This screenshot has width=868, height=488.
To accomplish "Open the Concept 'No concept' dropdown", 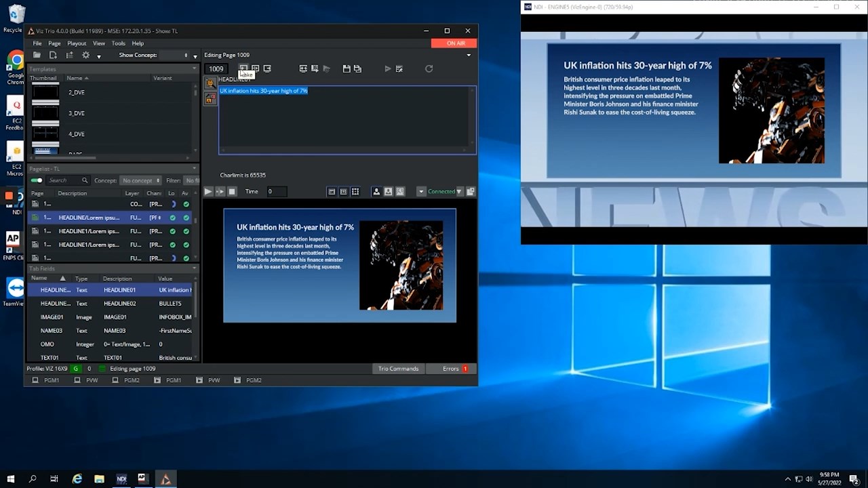I will pos(140,180).
